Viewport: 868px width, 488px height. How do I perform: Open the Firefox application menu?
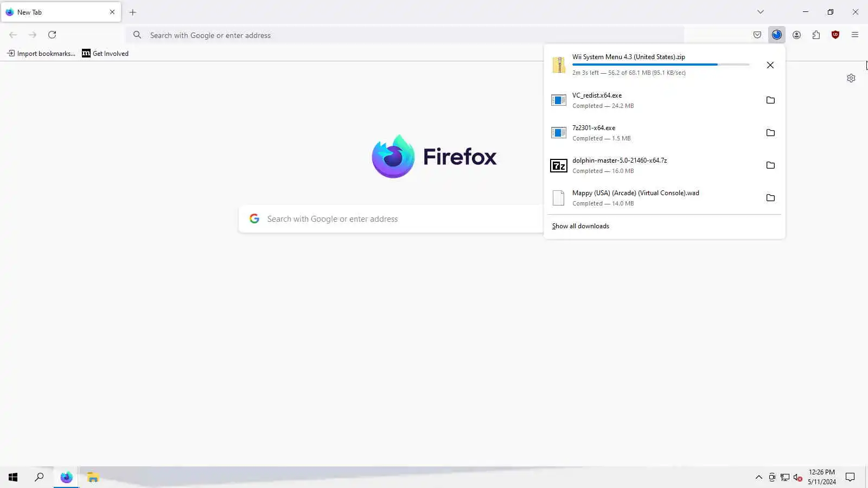tap(855, 35)
